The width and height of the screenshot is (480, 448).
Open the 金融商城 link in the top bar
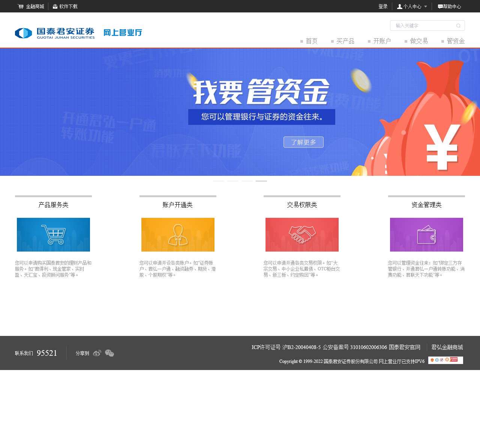pos(35,6)
